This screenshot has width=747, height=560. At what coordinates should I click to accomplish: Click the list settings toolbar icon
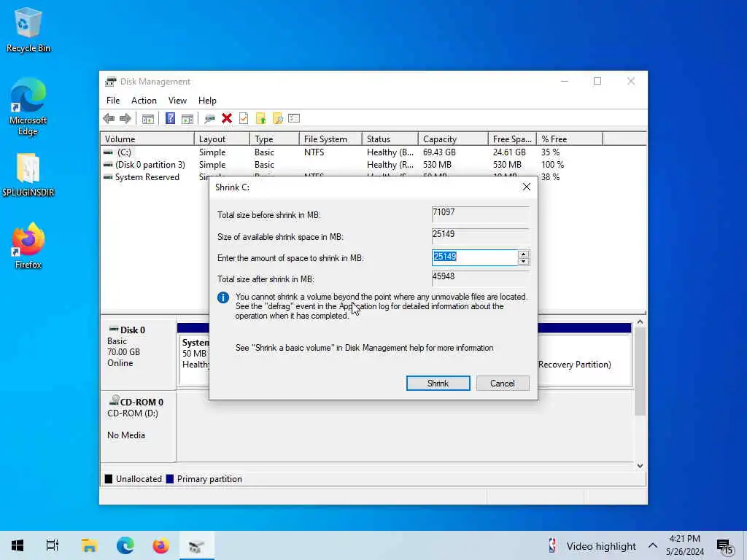pyautogui.click(x=294, y=119)
